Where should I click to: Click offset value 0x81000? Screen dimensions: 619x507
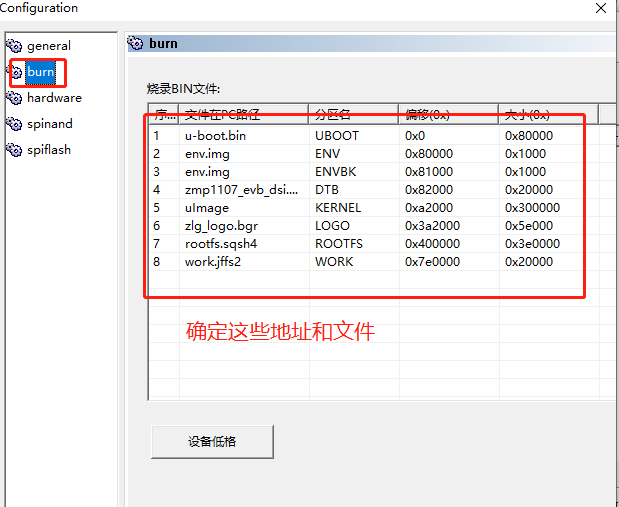429,172
